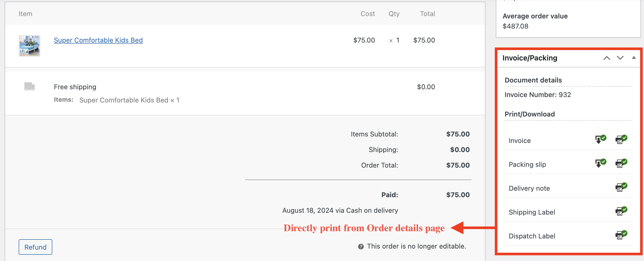The image size is (644, 261).
Task: Print the Shipping Label
Action: [x=621, y=211]
